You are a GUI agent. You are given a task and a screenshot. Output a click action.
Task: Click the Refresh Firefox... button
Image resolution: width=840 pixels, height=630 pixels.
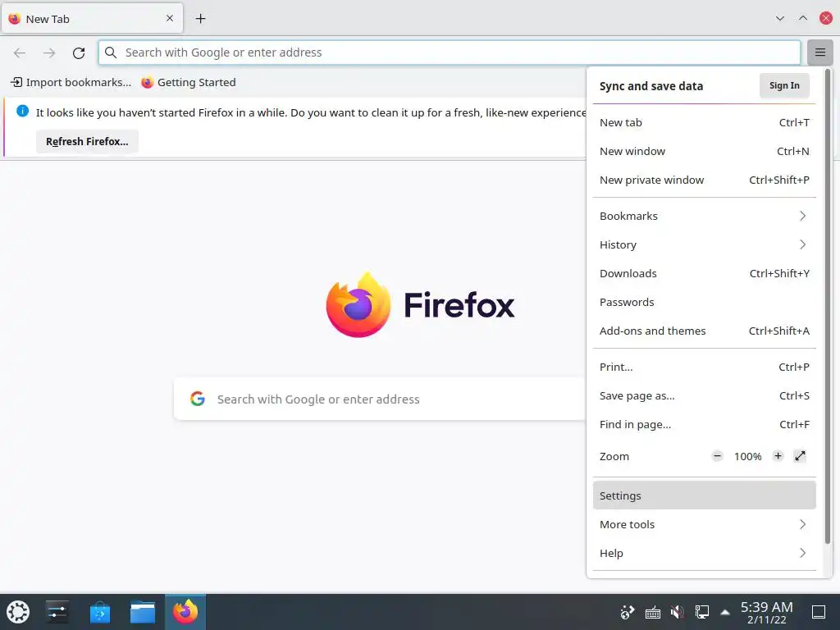click(87, 141)
